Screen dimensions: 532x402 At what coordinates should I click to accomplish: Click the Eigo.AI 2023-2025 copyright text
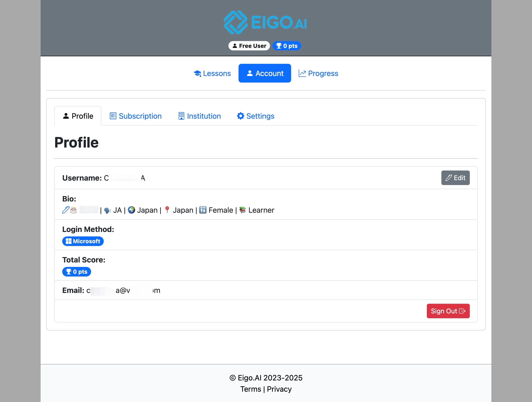coord(266,378)
